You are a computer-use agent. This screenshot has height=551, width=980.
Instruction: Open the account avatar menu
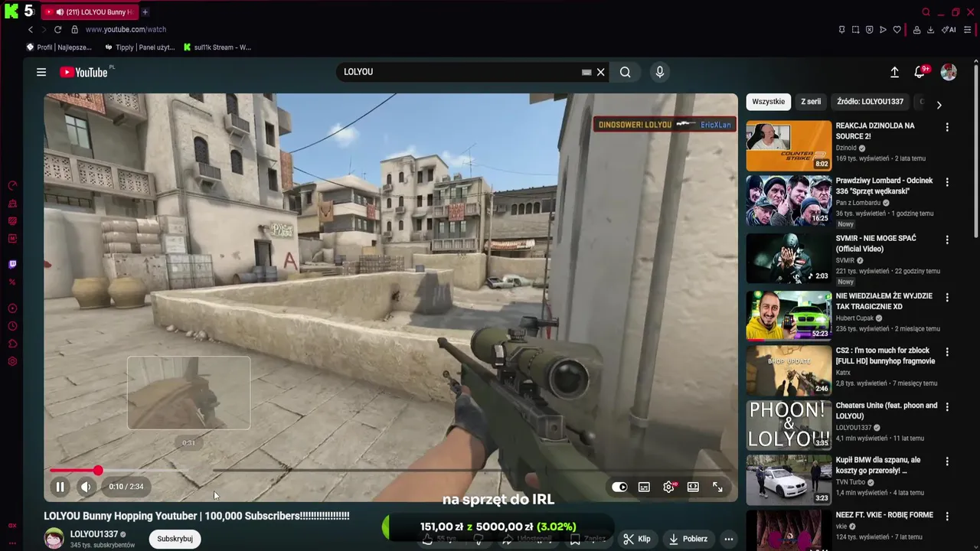[949, 72]
